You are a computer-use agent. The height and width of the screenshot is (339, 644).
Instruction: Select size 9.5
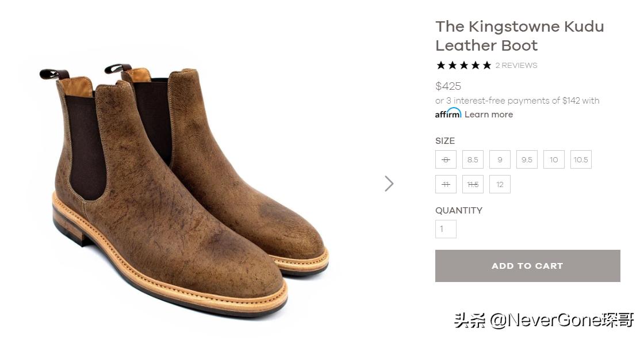coord(527,159)
